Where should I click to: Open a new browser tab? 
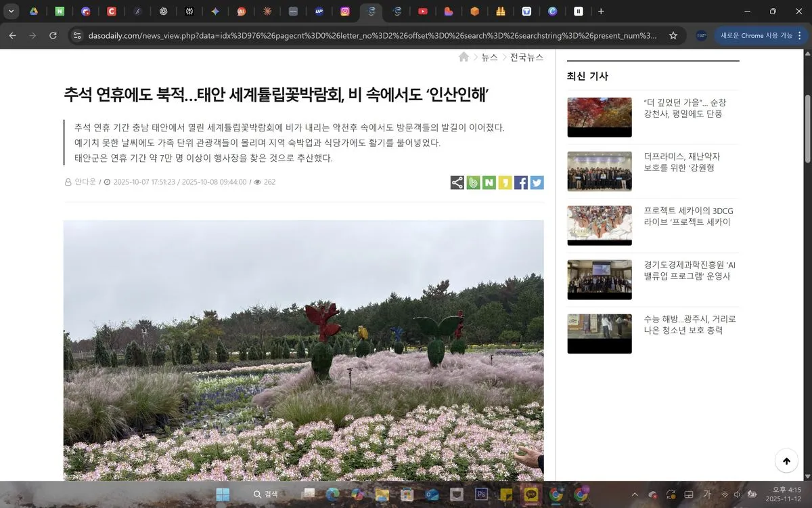[601, 11]
